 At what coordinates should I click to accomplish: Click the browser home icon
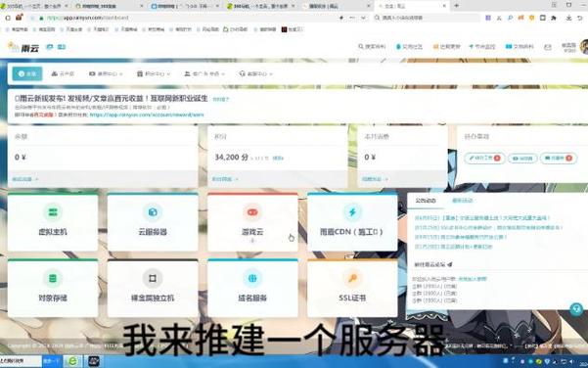tap(20, 18)
